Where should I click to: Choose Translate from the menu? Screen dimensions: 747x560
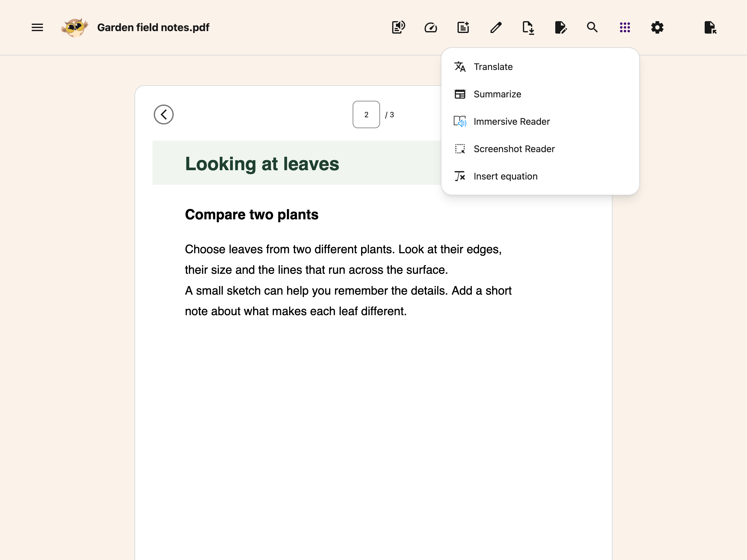(x=540, y=67)
